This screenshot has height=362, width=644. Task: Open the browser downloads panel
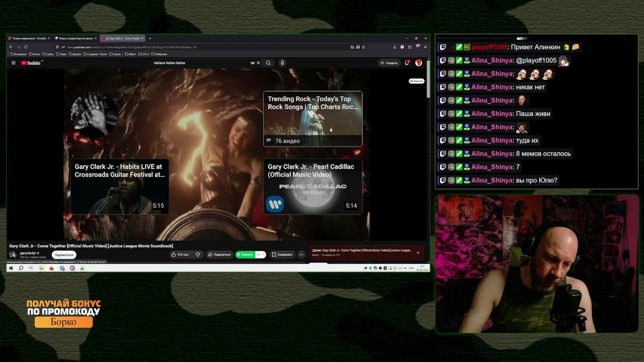[394, 47]
